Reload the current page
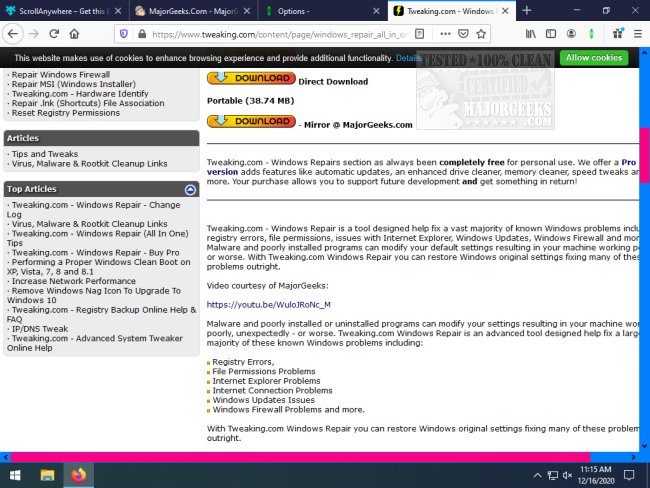 [54, 34]
